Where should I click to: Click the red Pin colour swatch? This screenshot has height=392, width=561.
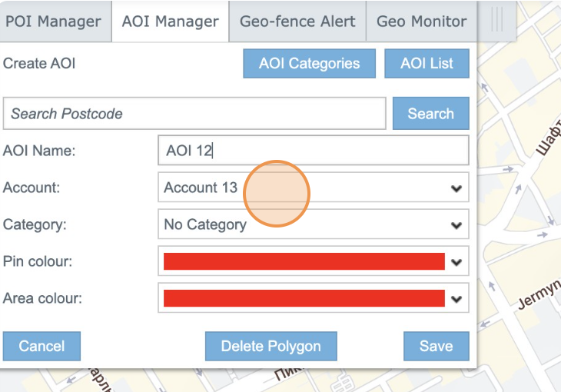(304, 262)
